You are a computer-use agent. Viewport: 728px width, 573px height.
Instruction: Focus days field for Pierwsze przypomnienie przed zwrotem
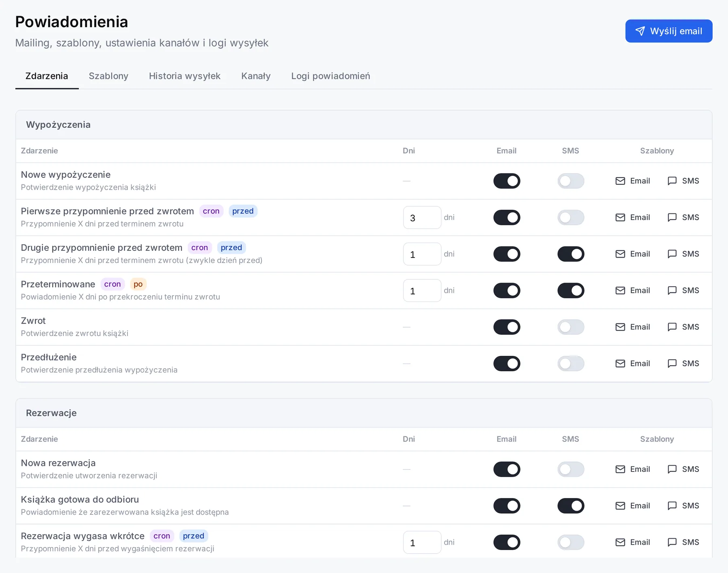tap(422, 218)
